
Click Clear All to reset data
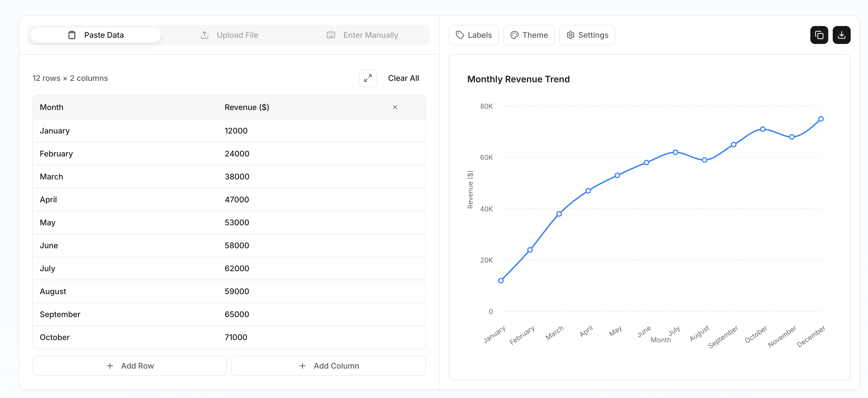[x=403, y=78]
